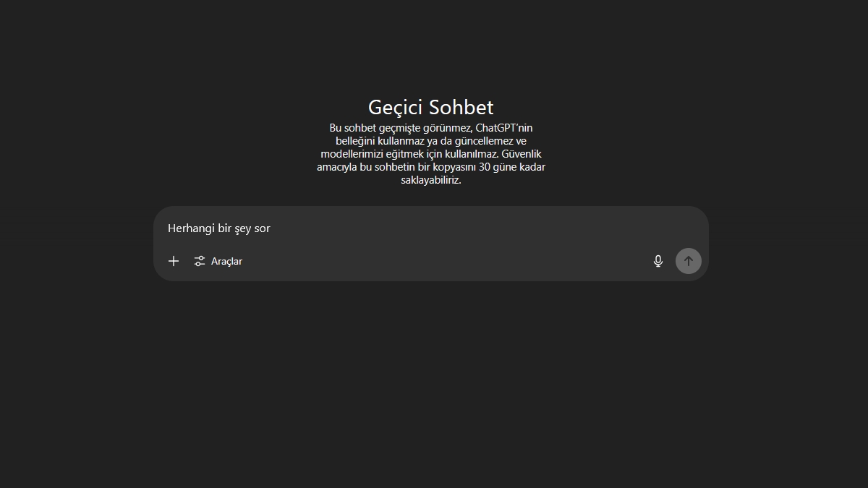Start voice input with the mic button
The height and width of the screenshot is (488, 868).
pyautogui.click(x=658, y=261)
